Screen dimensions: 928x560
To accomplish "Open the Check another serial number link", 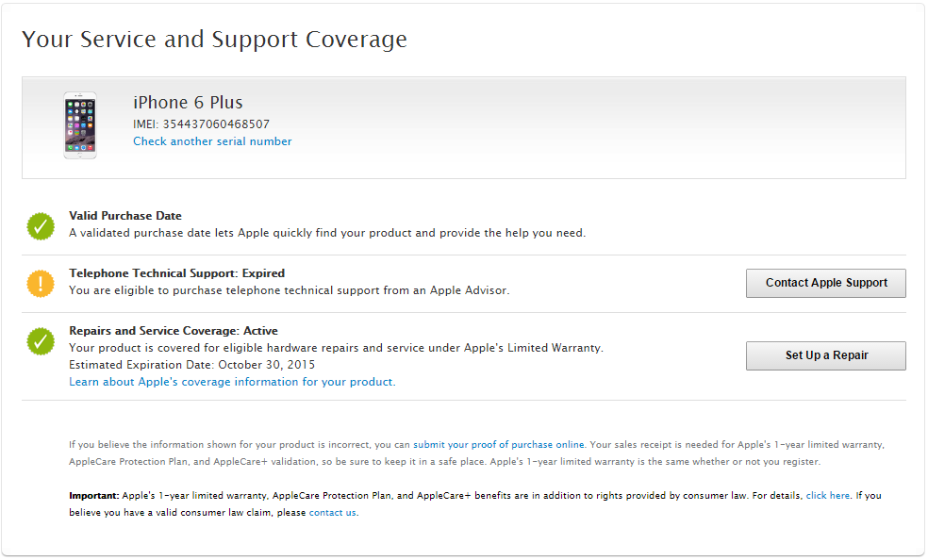I will (x=212, y=141).
